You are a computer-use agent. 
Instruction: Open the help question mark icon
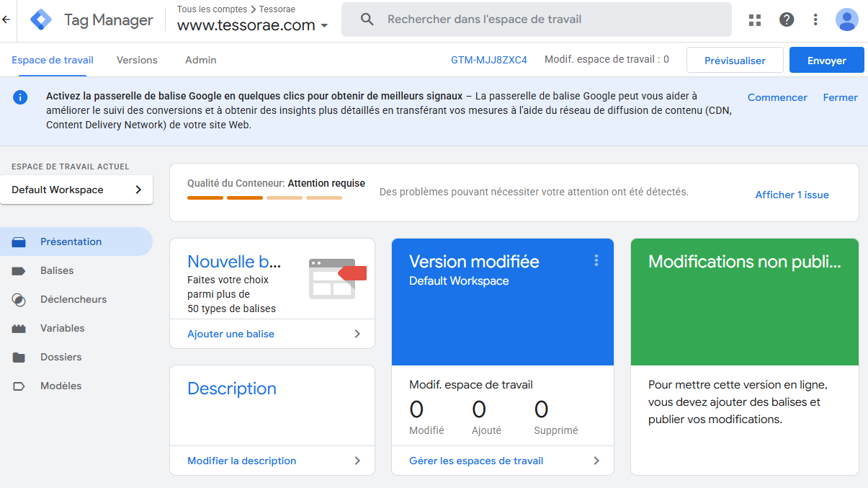pyautogui.click(x=787, y=19)
